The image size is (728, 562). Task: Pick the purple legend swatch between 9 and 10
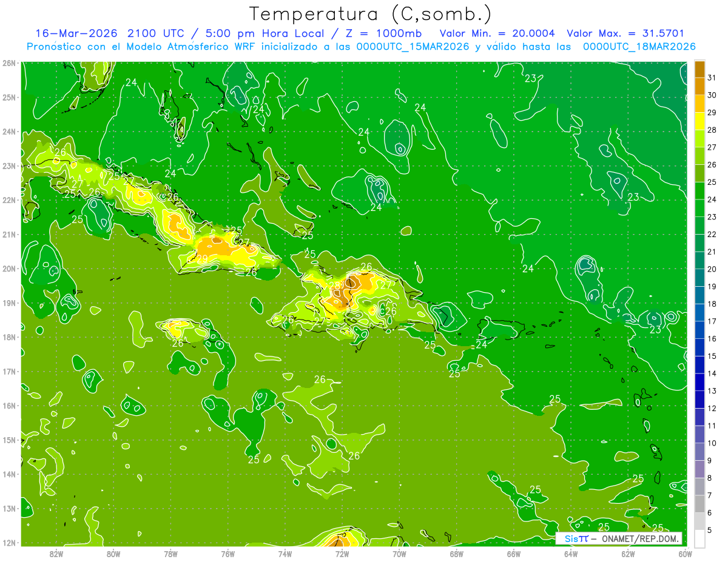[700, 452]
